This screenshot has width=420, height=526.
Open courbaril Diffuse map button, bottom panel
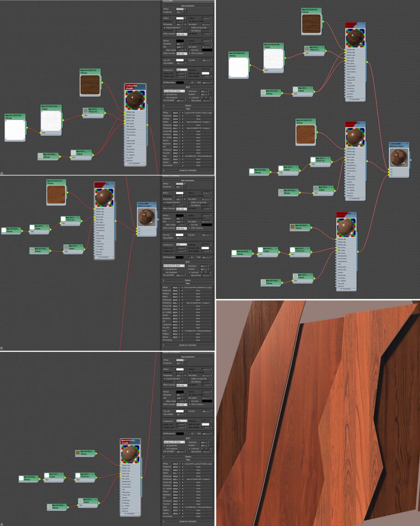(x=198, y=464)
